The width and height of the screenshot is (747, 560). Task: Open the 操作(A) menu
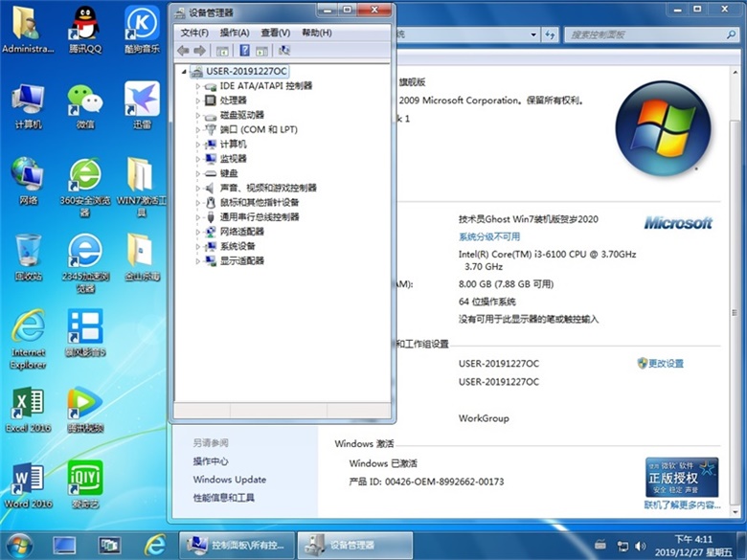pyautogui.click(x=235, y=33)
